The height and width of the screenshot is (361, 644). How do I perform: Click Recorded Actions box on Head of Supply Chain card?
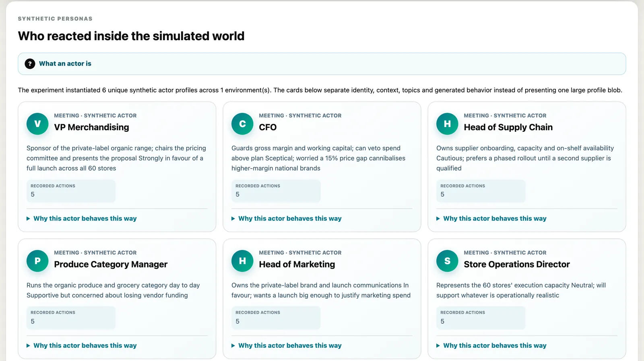click(481, 191)
